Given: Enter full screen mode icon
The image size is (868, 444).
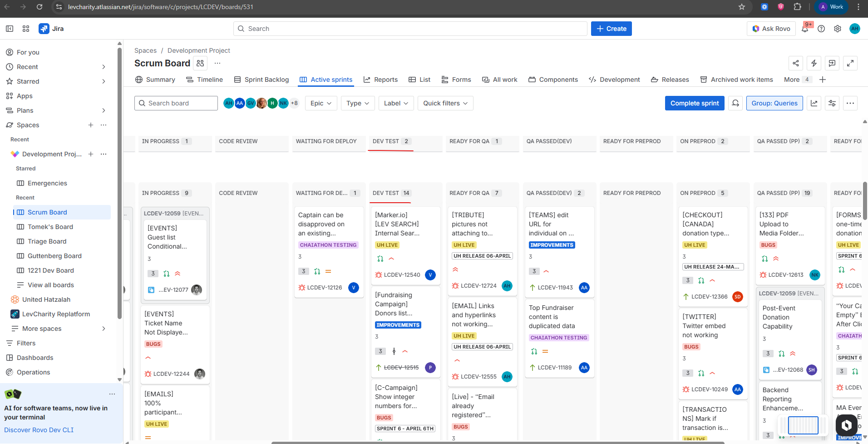Looking at the screenshot, I should 850,63.
